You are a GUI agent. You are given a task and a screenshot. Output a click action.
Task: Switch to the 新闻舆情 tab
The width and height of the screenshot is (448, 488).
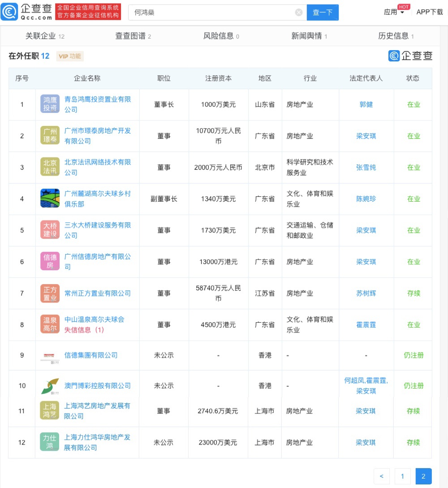pyautogui.click(x=309, y=36)
